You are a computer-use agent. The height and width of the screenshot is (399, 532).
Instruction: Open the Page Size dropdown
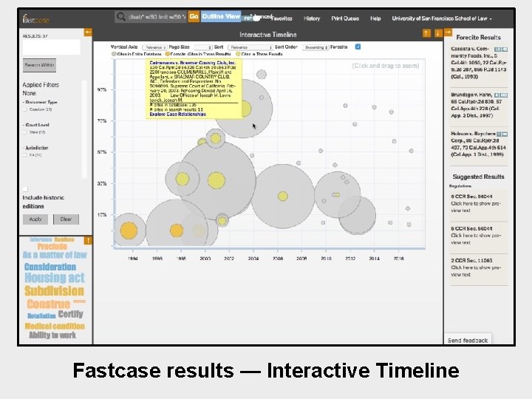(x=203, y=47)
